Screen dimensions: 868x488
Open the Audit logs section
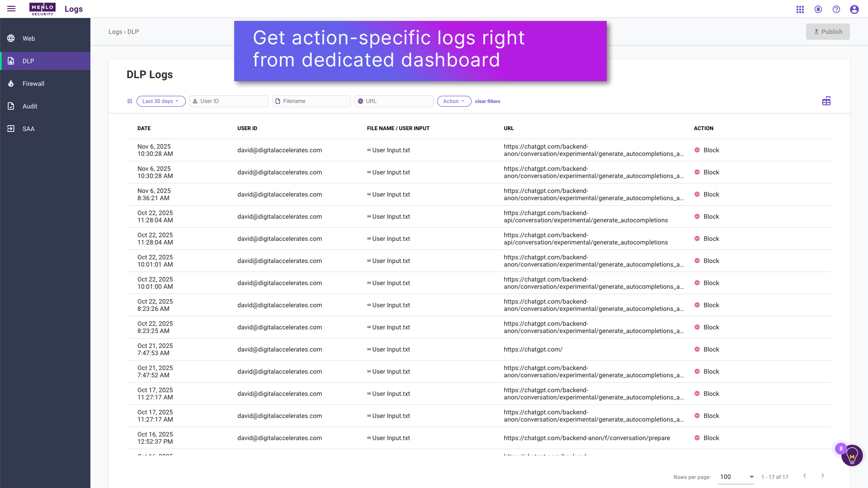coord(29,106)
